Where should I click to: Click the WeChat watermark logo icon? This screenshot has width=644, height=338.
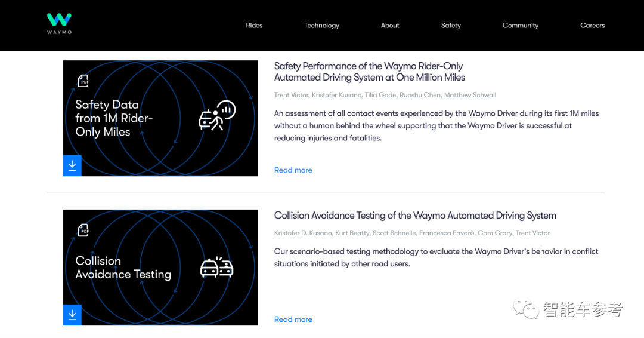click(x=526, y=309)
